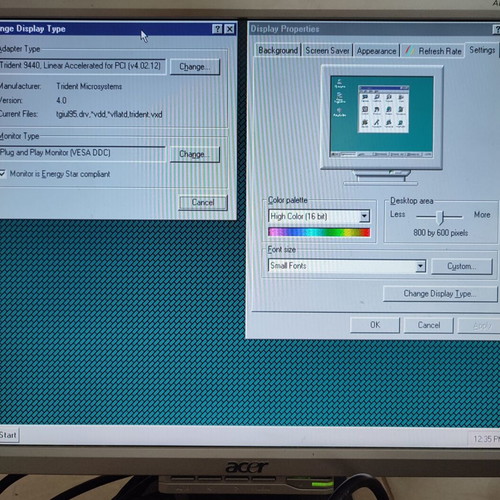Click the Custom... font button
This screenshot has width=500, height=500.
462,266
